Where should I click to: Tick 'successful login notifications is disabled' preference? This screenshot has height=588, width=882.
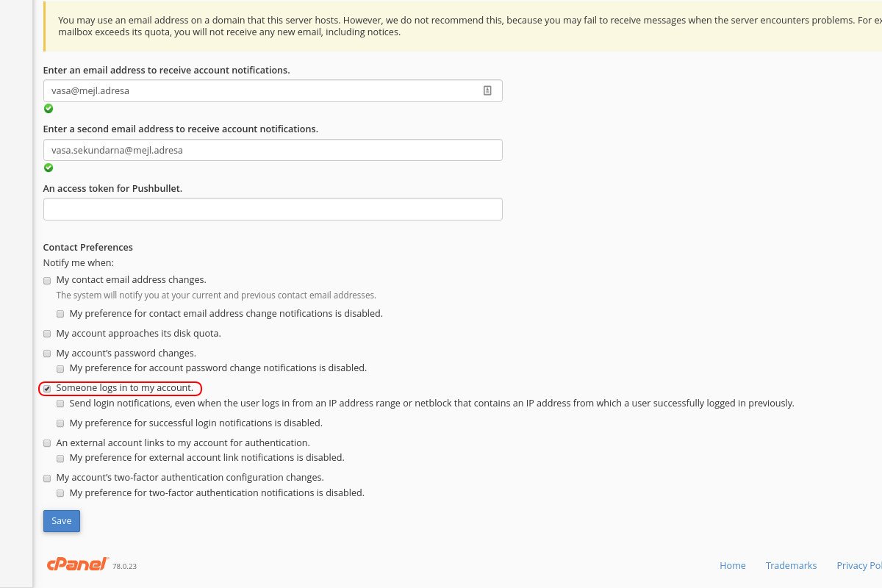61,423
